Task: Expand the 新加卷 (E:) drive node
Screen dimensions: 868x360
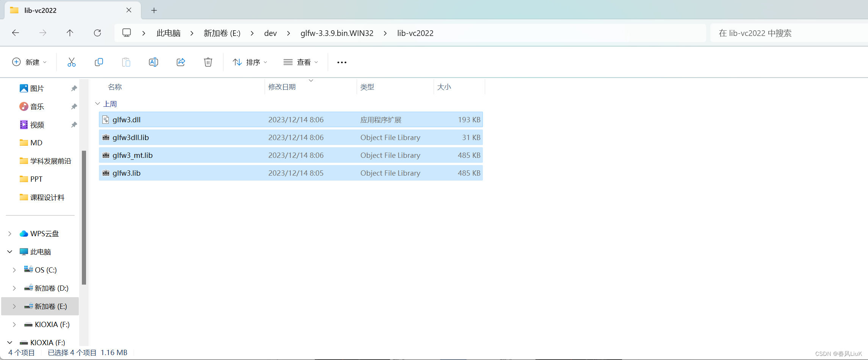Action: point(14,306)
